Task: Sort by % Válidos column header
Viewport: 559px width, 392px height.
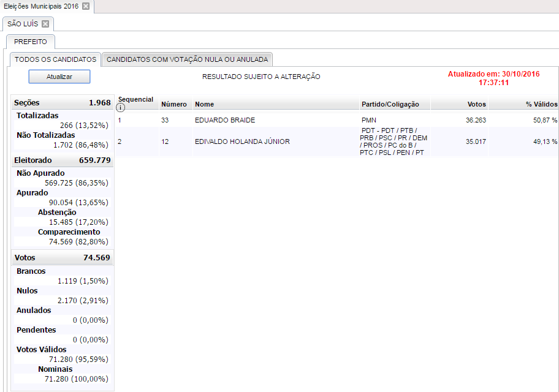Action: (541, 104)
